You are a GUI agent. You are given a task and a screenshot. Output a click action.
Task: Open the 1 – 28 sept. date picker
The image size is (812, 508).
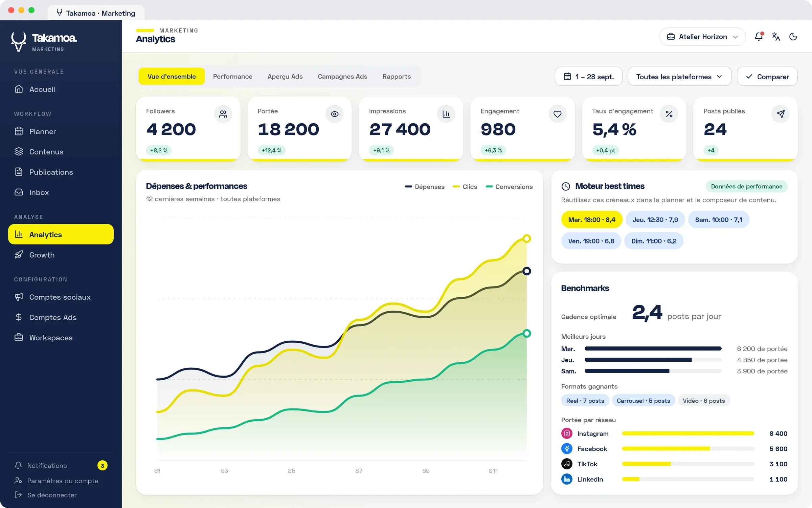click(x=589, y=77)
